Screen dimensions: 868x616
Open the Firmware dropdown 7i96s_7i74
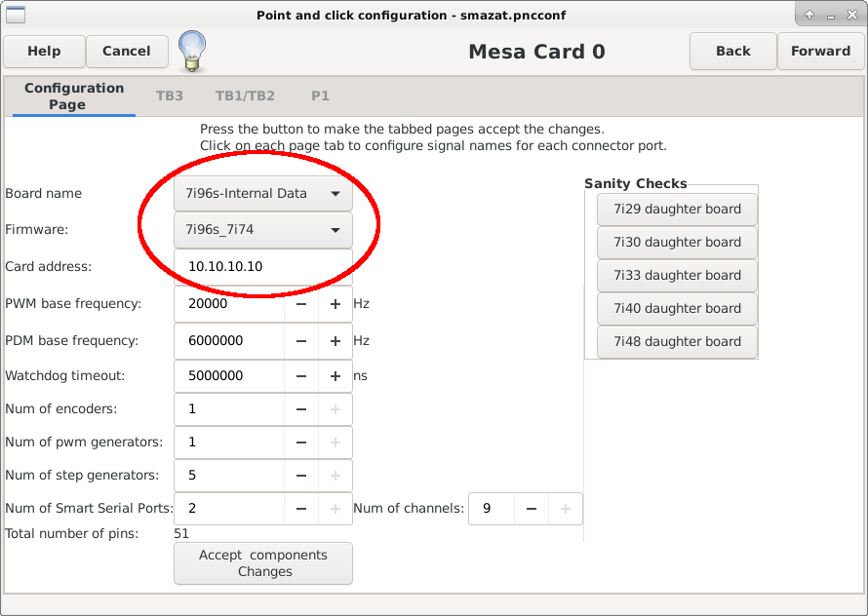[263, 230]
